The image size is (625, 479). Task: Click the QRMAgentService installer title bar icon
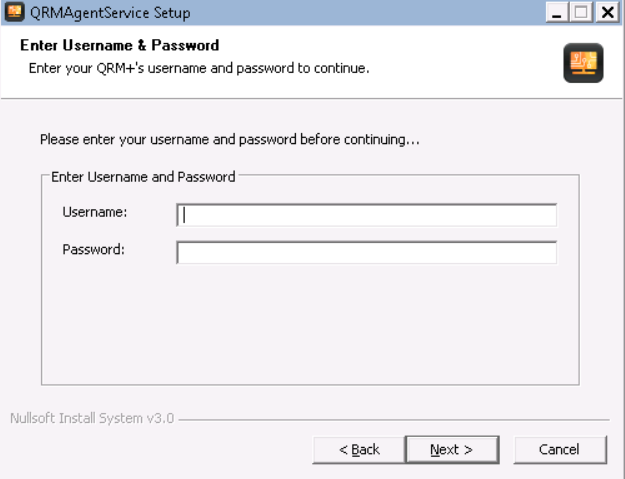coord(14,13)
